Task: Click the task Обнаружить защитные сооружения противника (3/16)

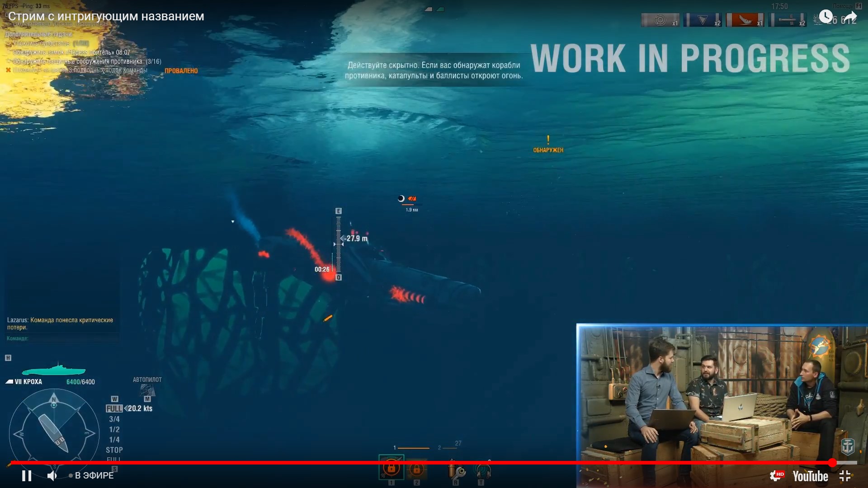Action: pyautogui.click(x=87, y=61)
